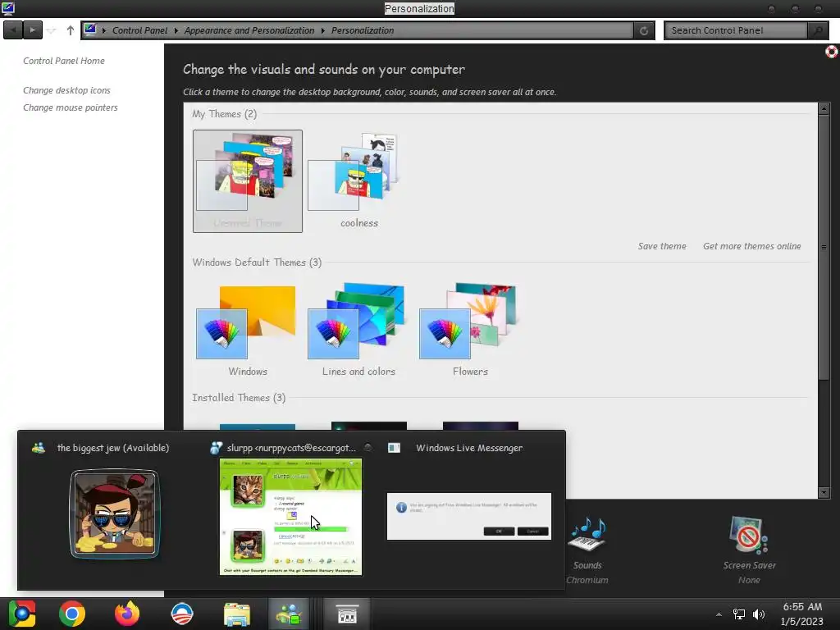Go back with the navigation back arrow

(x=13, y=30)
